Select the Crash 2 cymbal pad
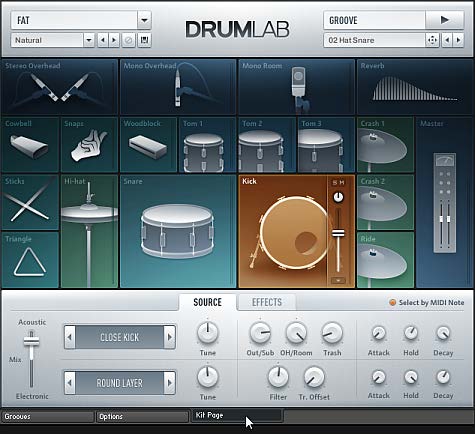Image resolution: width=475 pixels, height=434 pixels. 385,202
